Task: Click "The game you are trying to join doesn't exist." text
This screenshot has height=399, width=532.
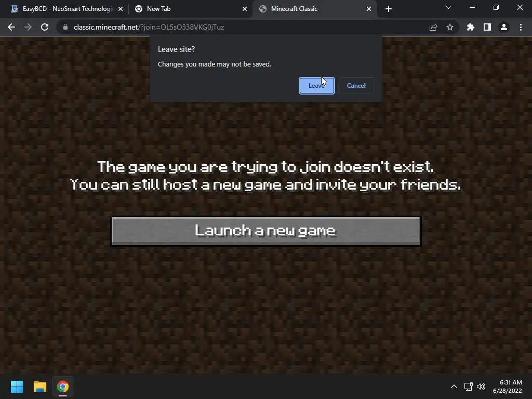Action: 265,167
